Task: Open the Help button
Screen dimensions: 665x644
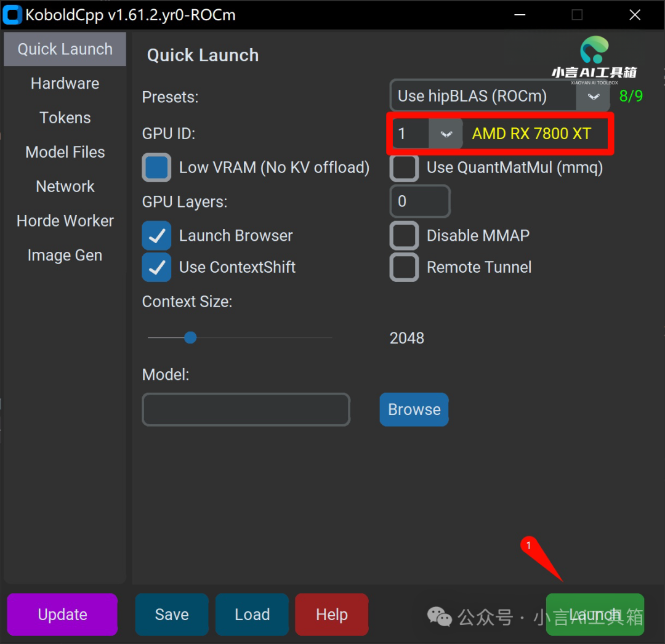Action: (332, 614)
